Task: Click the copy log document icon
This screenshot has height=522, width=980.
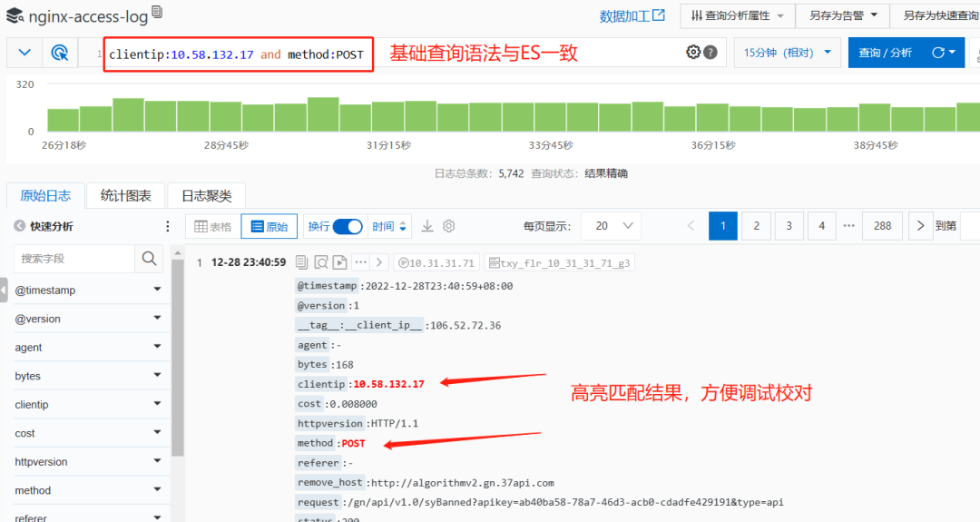Action: point(301,262)
